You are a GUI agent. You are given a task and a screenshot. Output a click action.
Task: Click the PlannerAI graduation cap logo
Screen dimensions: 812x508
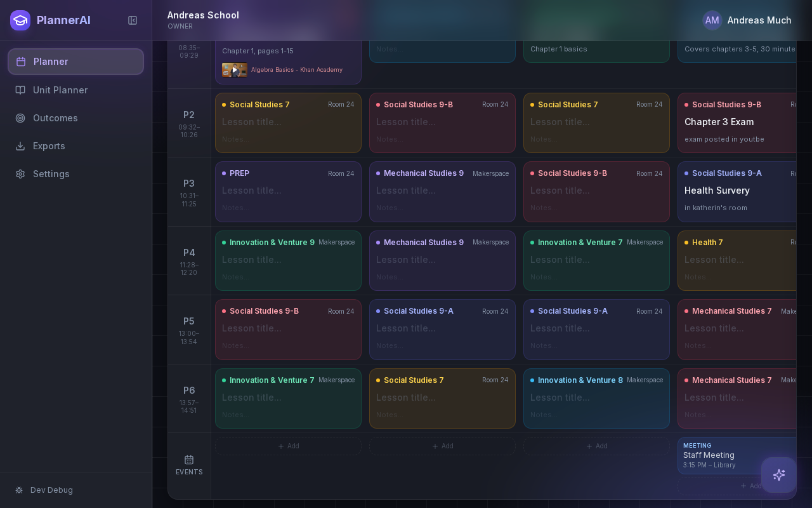(20, 20)
